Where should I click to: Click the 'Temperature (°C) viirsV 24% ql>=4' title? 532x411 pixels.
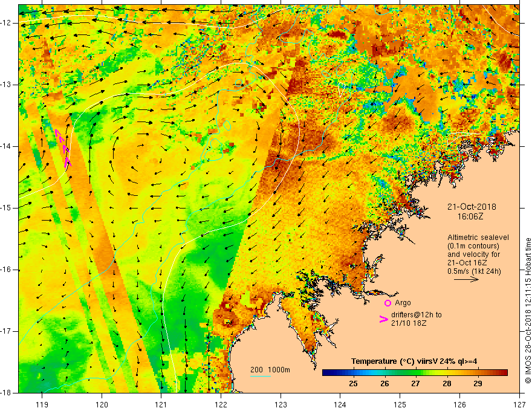(x=414, y=361)
